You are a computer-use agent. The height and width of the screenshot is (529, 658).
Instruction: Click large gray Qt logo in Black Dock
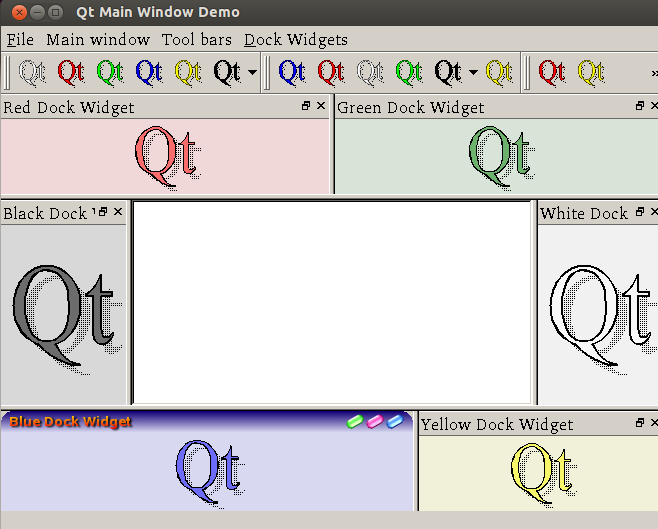[67, 320]
